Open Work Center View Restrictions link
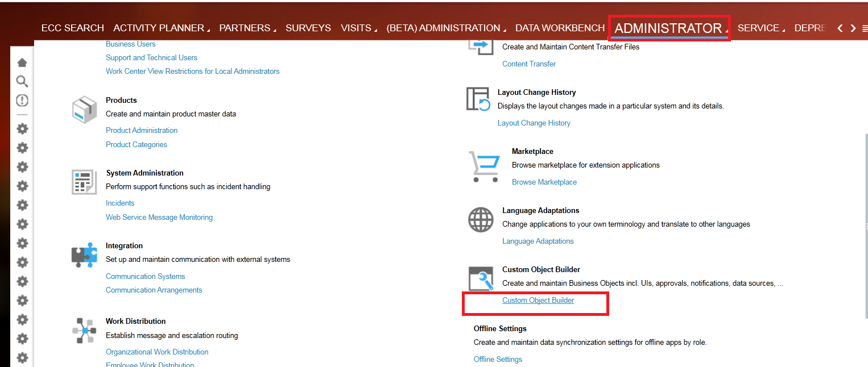The width and height of the screenshot is (868, 367). 193,71
